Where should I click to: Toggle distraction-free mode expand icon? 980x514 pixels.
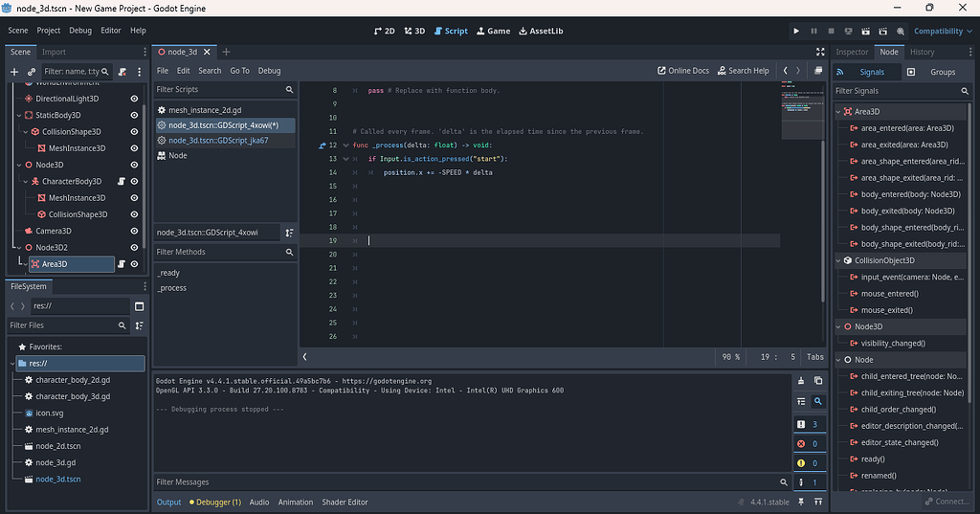click(819, 52)
